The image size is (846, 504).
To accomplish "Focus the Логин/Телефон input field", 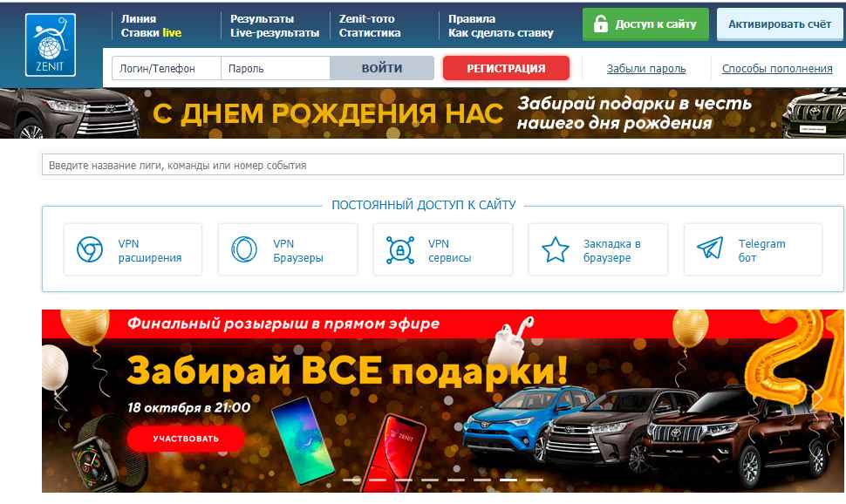I will click(x=167, y=68).
